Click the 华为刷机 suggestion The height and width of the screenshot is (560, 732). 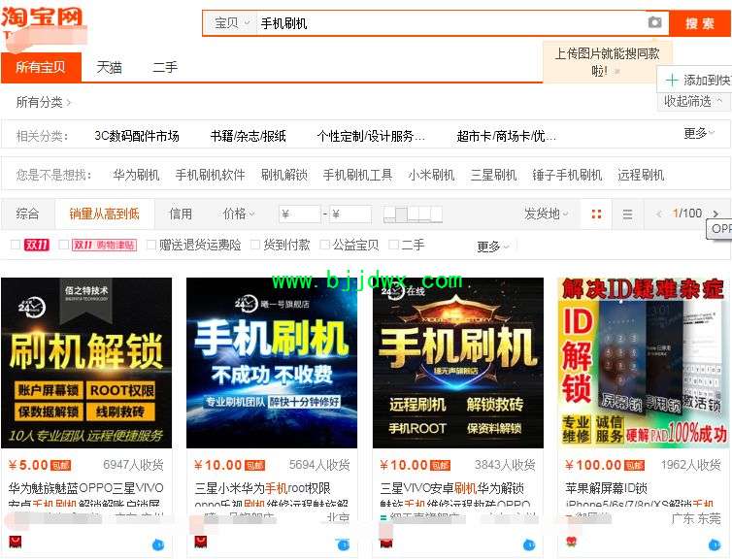(x=136, y=175)
